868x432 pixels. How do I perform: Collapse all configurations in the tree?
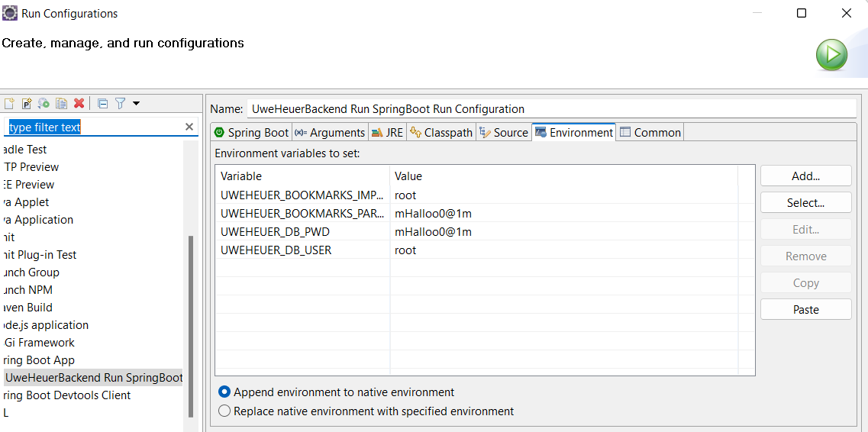(x=103, y=103)
